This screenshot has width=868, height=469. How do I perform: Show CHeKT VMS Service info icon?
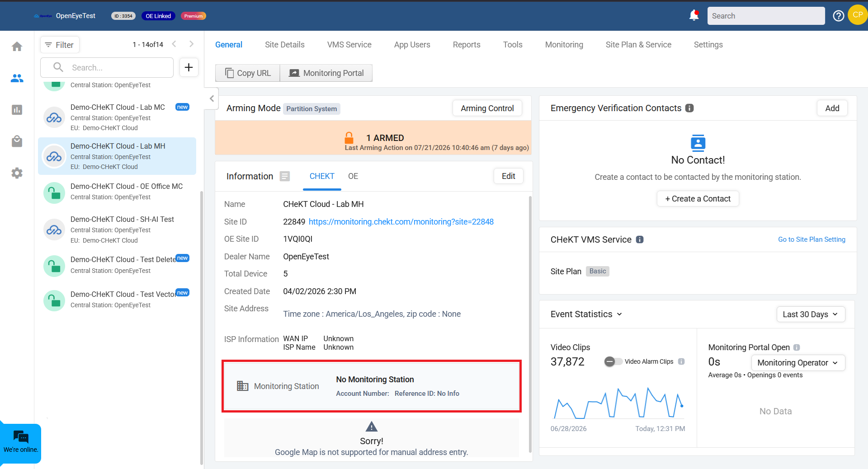[640, 239]
